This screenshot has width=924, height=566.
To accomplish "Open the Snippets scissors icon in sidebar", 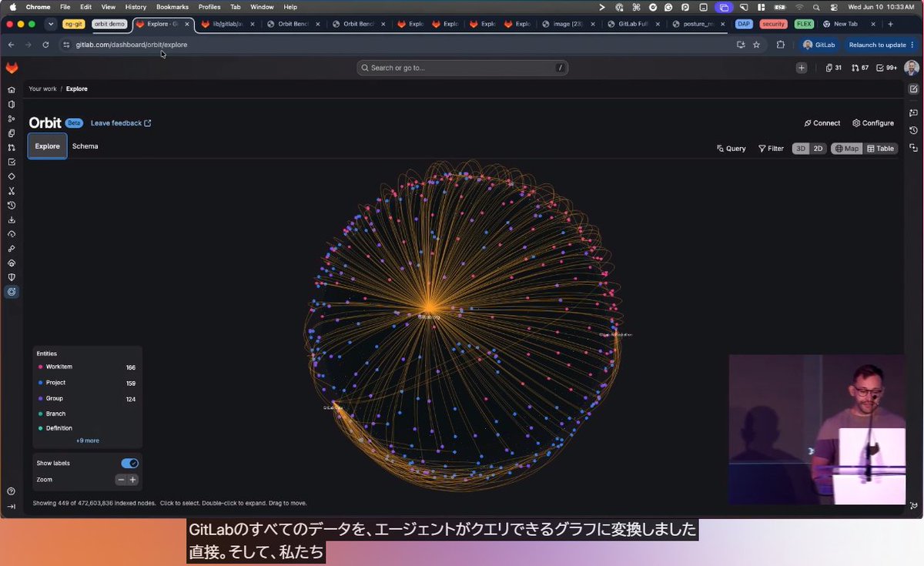I will pos(12,190).
